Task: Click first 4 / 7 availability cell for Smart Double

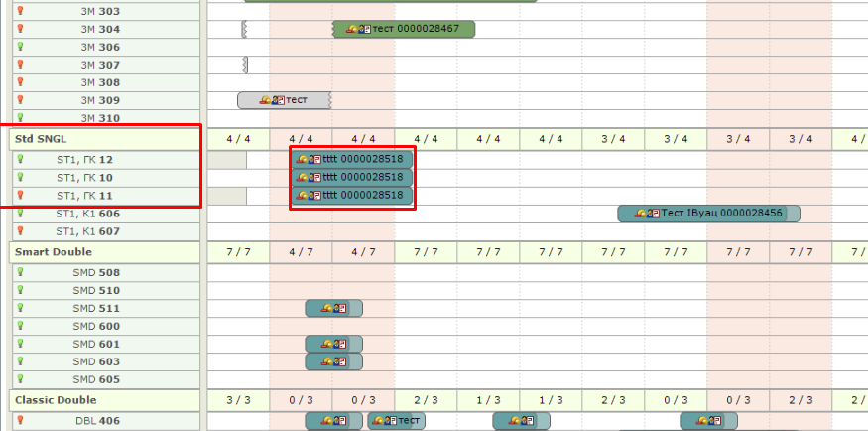Action: (x=301, y=252)
